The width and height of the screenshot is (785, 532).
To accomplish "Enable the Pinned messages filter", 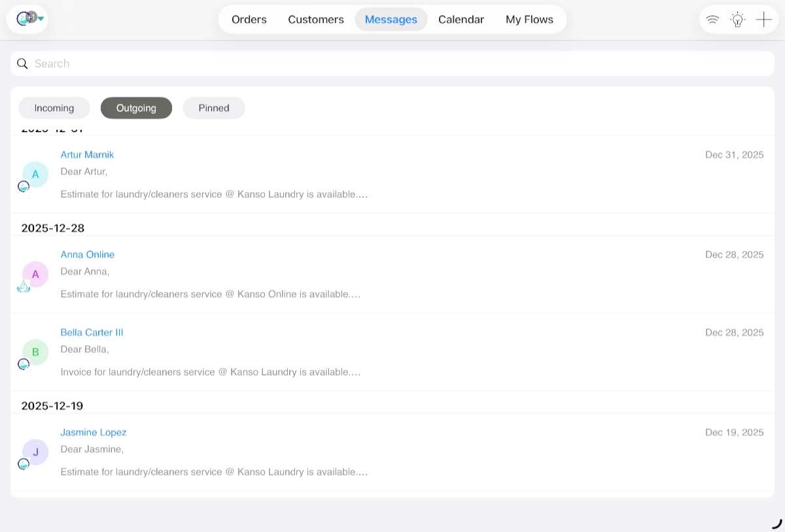I will (x=214, y=107).
